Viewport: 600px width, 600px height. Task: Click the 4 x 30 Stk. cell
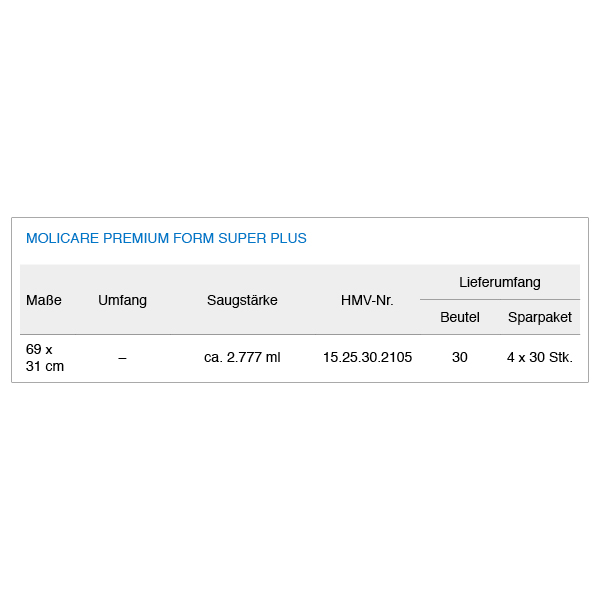[x=540, y=357]
